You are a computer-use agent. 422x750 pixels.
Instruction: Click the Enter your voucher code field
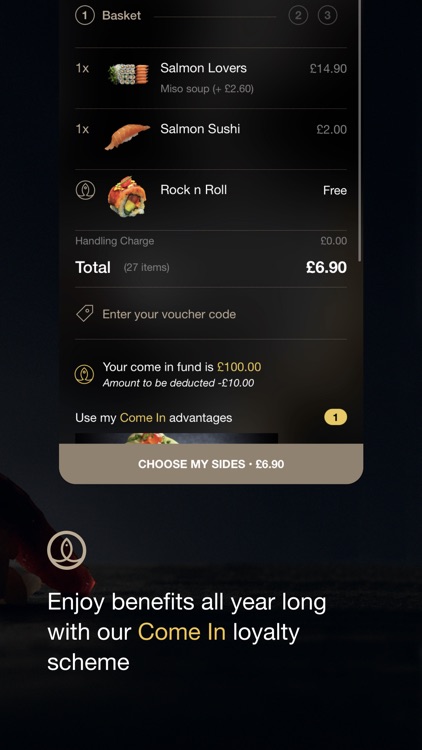click(211, 314)
